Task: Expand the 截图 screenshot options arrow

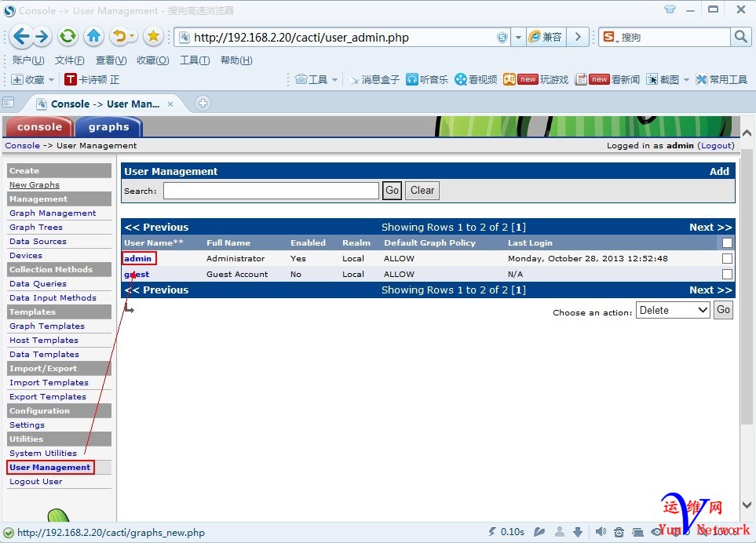Action: [x=686, y=79]
